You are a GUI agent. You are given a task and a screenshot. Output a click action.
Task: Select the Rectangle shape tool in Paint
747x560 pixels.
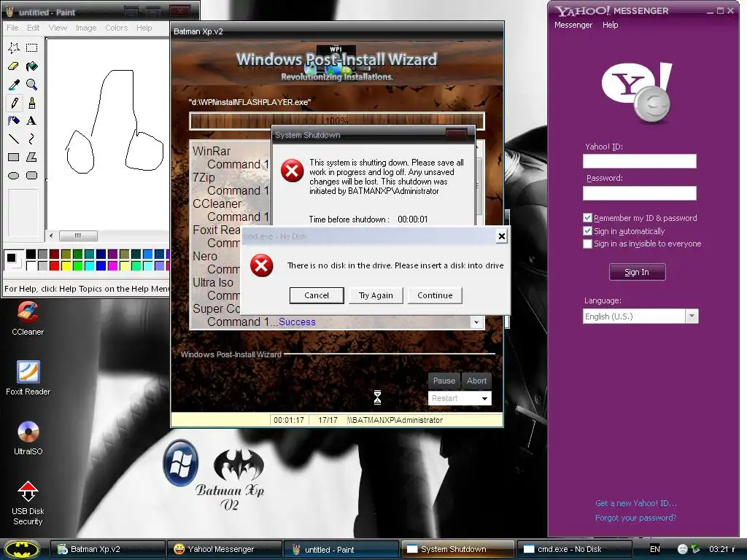click(x=14, y=157)
